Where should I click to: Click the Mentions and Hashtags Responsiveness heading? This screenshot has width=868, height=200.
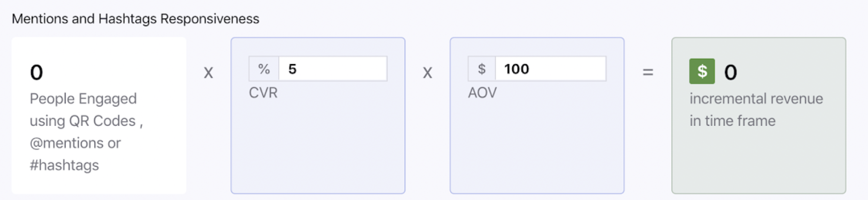click(x=136, y=19)
